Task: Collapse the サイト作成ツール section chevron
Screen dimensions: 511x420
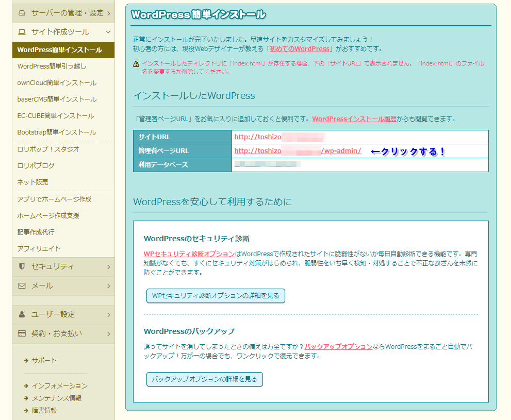Action: [108, 32]
